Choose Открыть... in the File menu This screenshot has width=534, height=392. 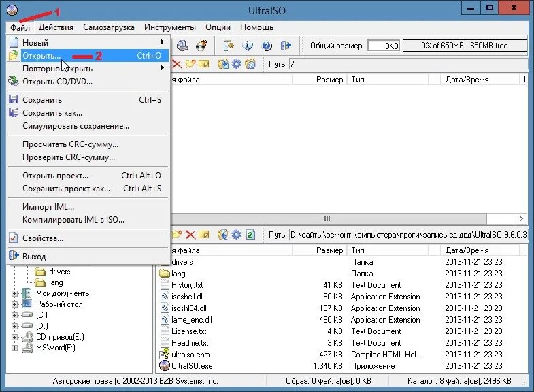tap(88, 56)
